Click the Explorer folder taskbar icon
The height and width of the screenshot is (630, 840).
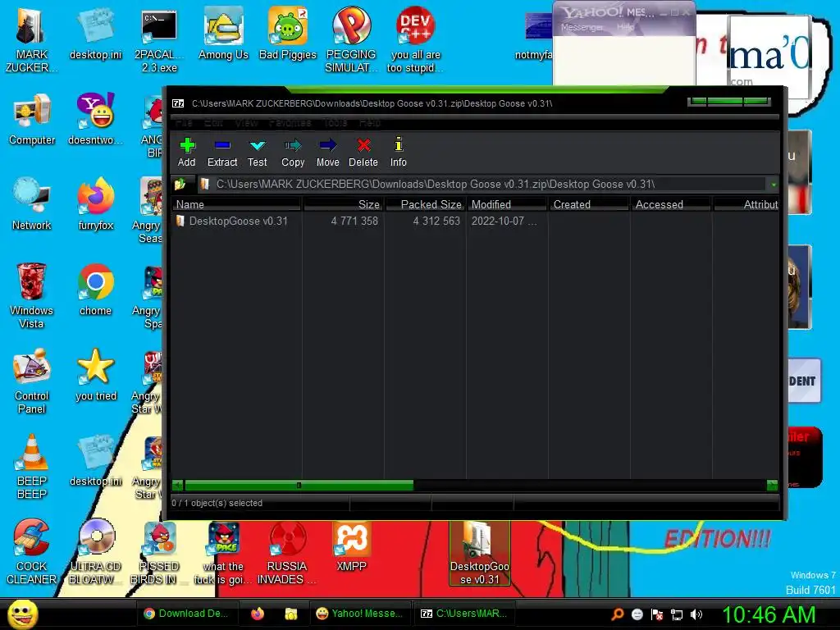291,614
